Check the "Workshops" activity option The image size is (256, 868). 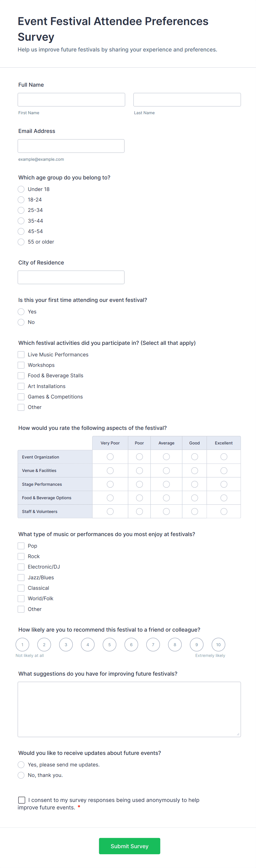coord(21,365)
